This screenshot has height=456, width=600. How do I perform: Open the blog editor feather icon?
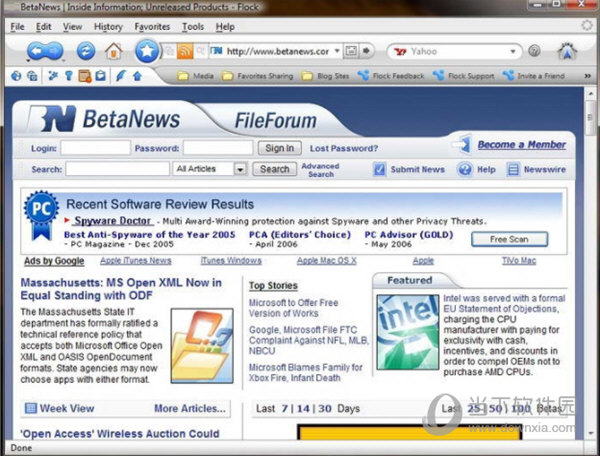[x=121, y=76]
